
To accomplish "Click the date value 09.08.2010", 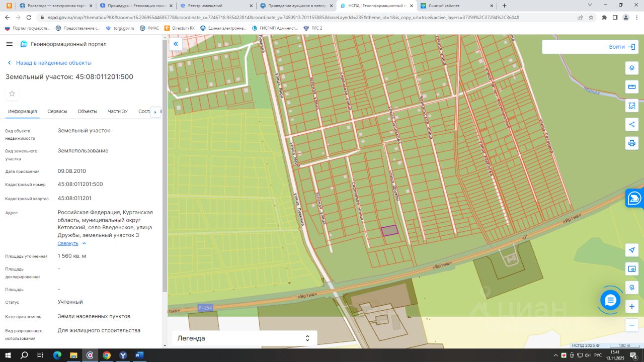I will (x=72, y=171).
